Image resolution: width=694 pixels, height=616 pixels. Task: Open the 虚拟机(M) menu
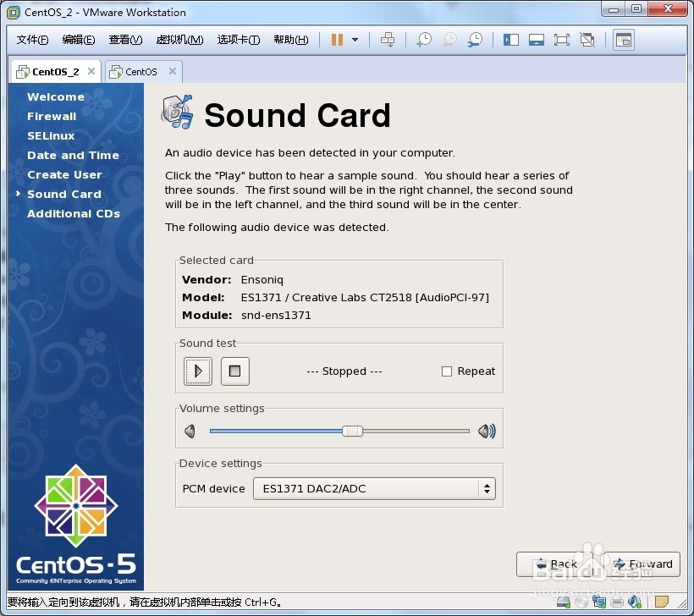click(x=179, y=40)
